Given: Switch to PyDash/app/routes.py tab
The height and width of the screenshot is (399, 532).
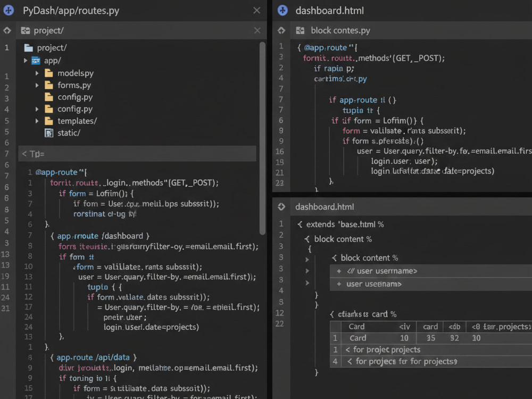Looking at the screenshot, I should pyautogui.click(x=71, y=11).
